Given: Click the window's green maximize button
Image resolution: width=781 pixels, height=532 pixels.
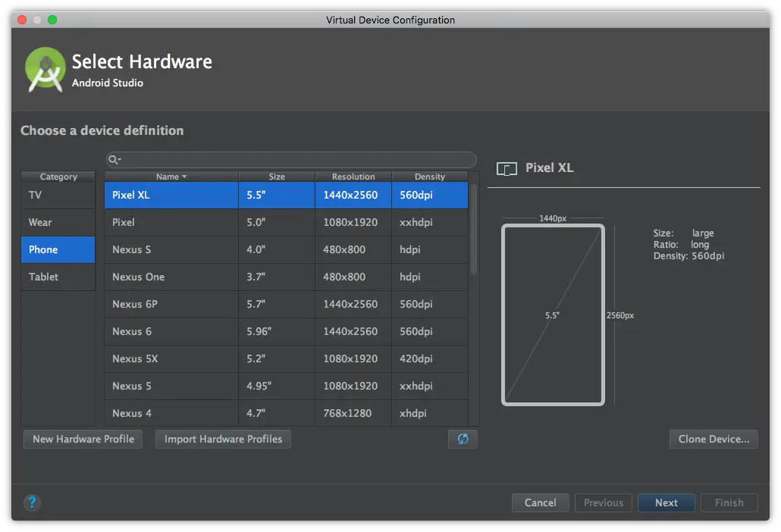Looking at the screenshot, I should (52, 20).
